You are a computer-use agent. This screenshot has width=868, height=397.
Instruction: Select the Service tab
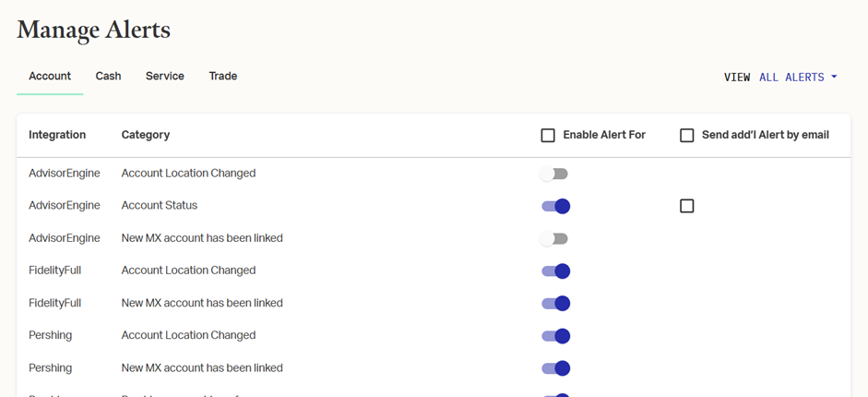tap(164, 77)
